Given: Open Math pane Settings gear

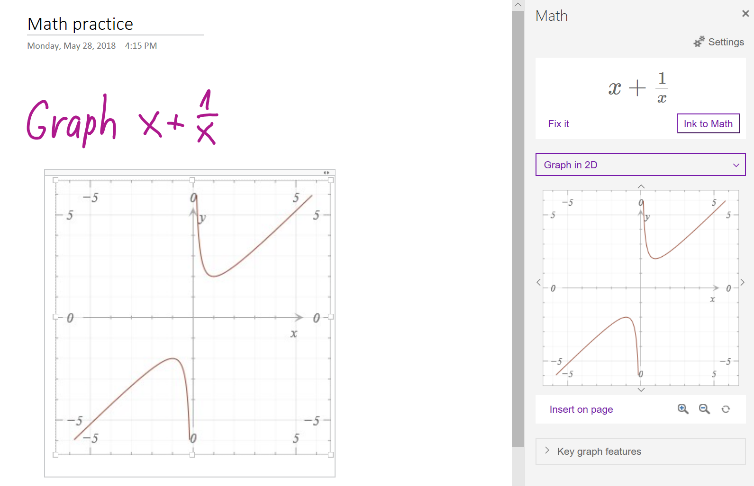Looking at the screenshot, I should [x=719, y=42].
